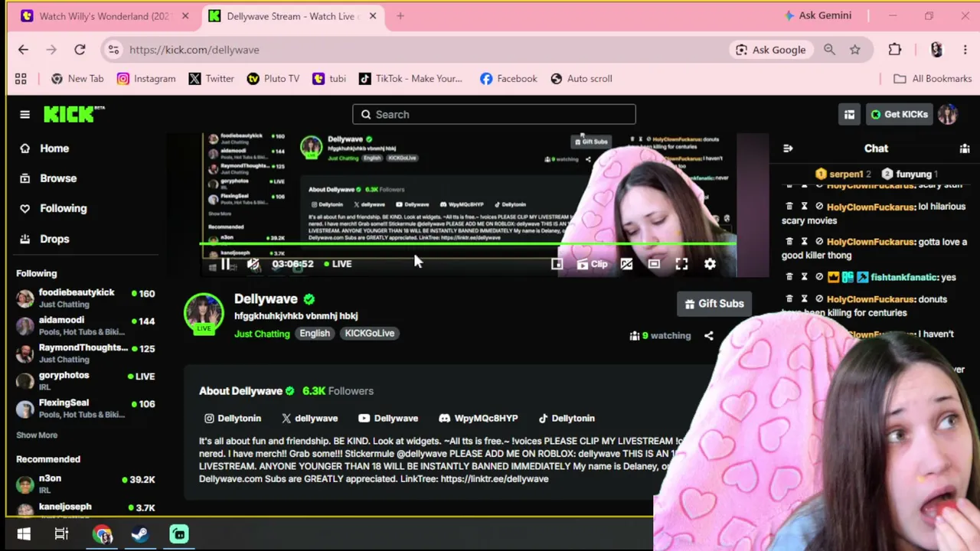Open the Instagram bookmark
The image size is (980, 551).
146,79
